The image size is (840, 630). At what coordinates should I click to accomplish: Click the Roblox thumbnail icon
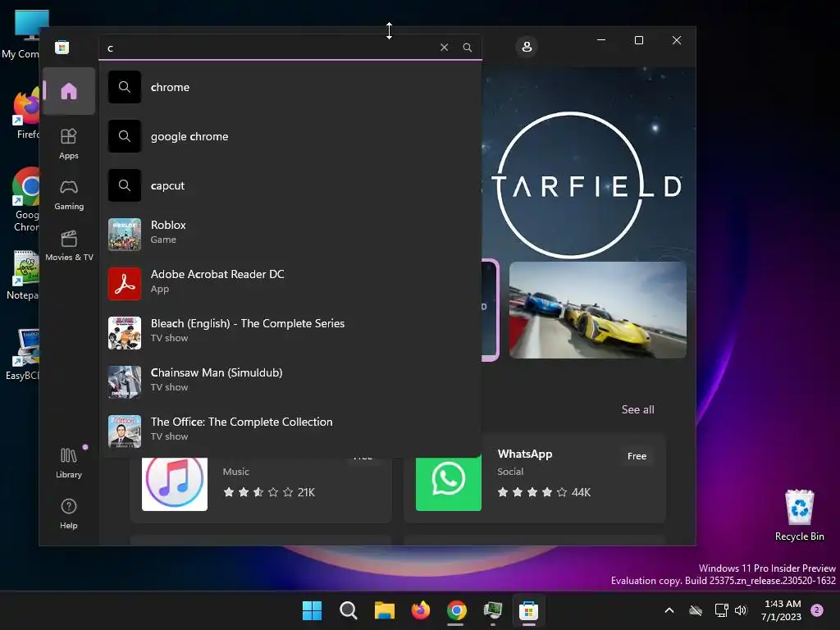125,234
